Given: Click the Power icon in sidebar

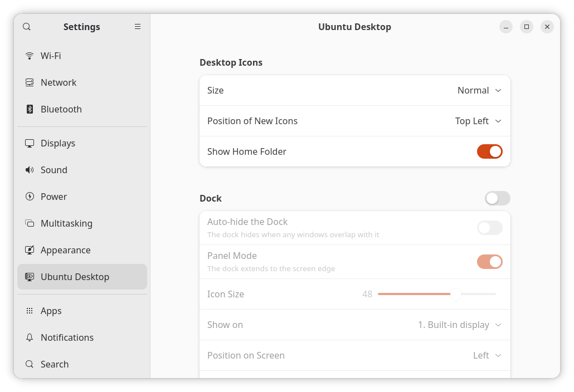Looking at the screenshot, I should (x=30, y=197).
